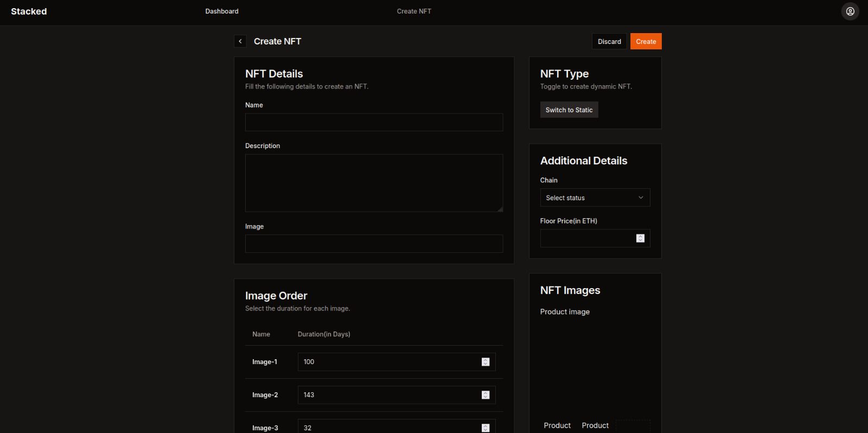Focus the Image input field
This screenshot has height=433, width=868.
[x=374, y=244]
